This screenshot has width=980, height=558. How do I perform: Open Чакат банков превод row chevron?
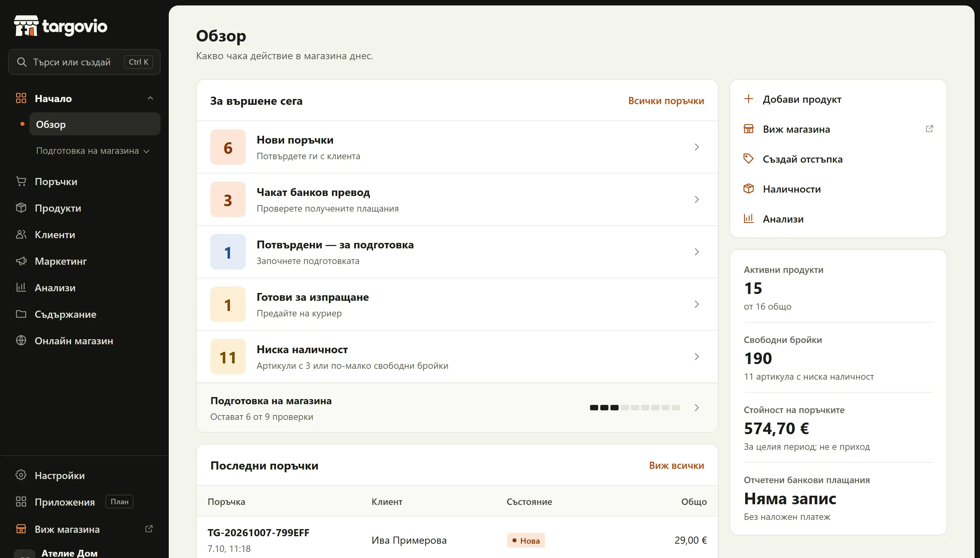click(697, 200)
